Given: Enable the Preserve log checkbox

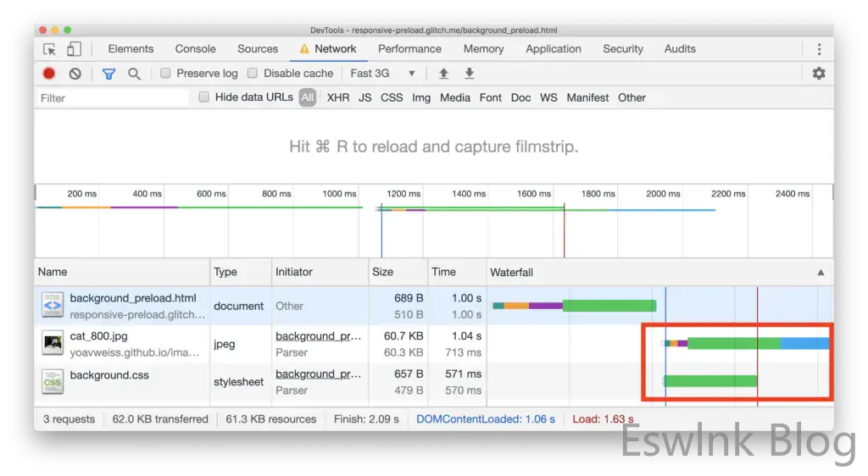Looking at the screenshot, I should tap(166, 74).
